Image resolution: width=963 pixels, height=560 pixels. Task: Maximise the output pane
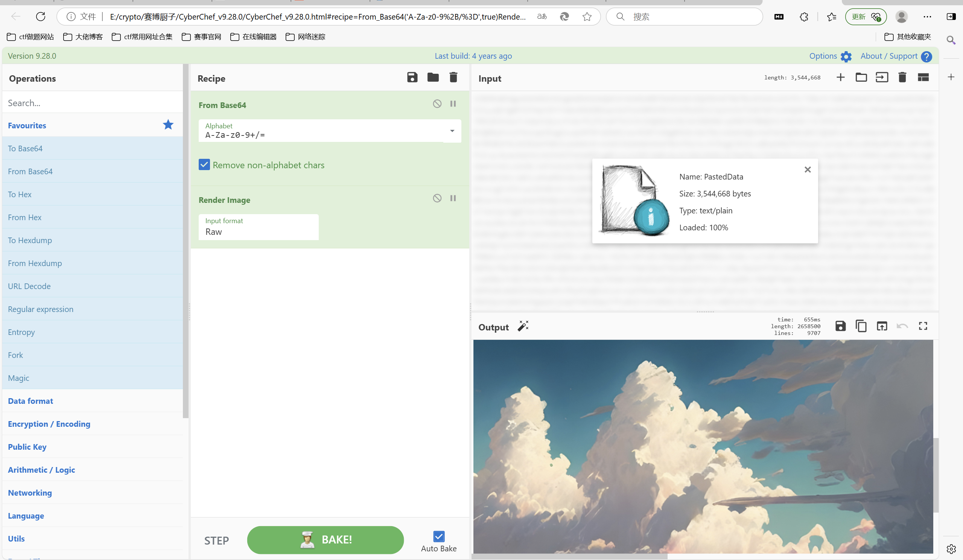(x=923, y=326)
